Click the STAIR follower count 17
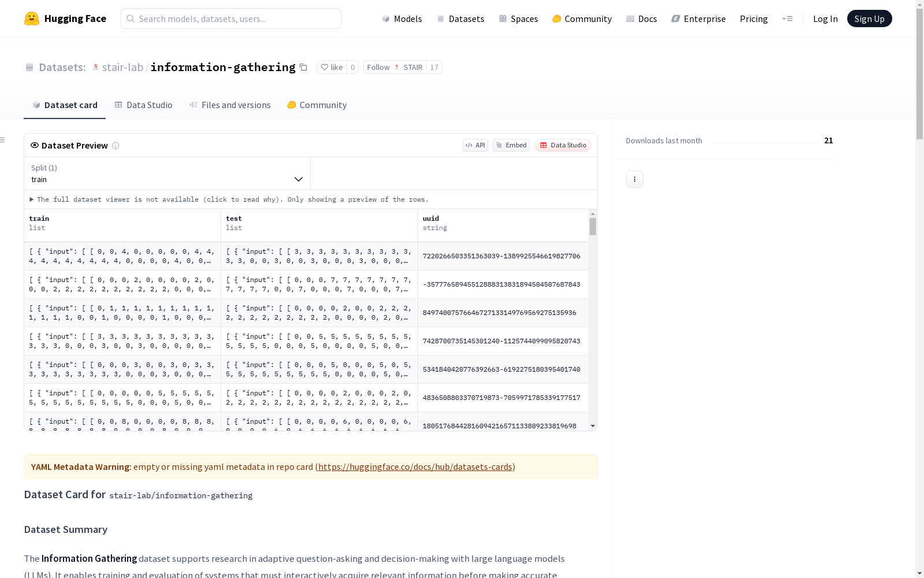 [x=434, y=67]
